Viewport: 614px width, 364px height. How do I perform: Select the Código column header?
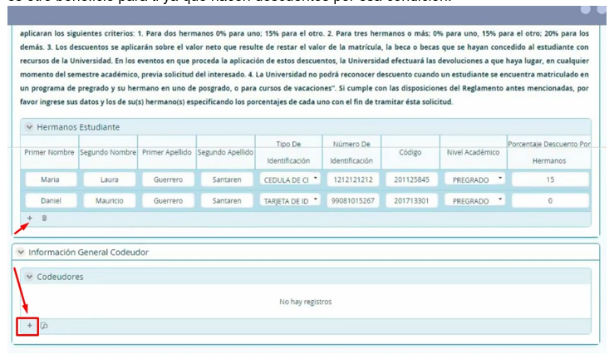point(410,152)
